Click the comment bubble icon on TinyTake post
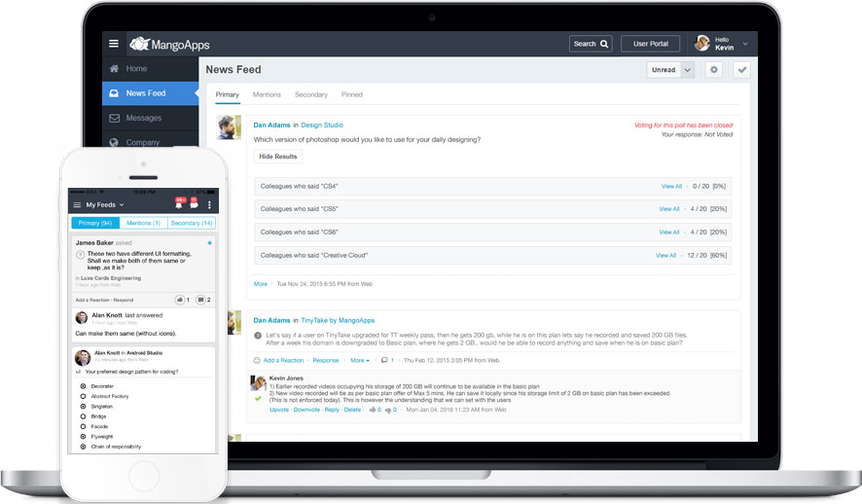Image resolution: width=862 pixels, height=504 pixels. (384, 361)
